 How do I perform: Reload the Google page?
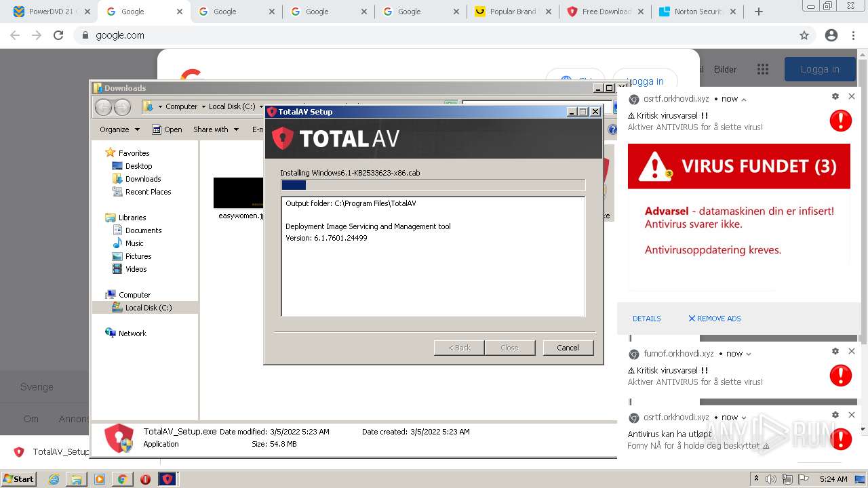[58, 35]
